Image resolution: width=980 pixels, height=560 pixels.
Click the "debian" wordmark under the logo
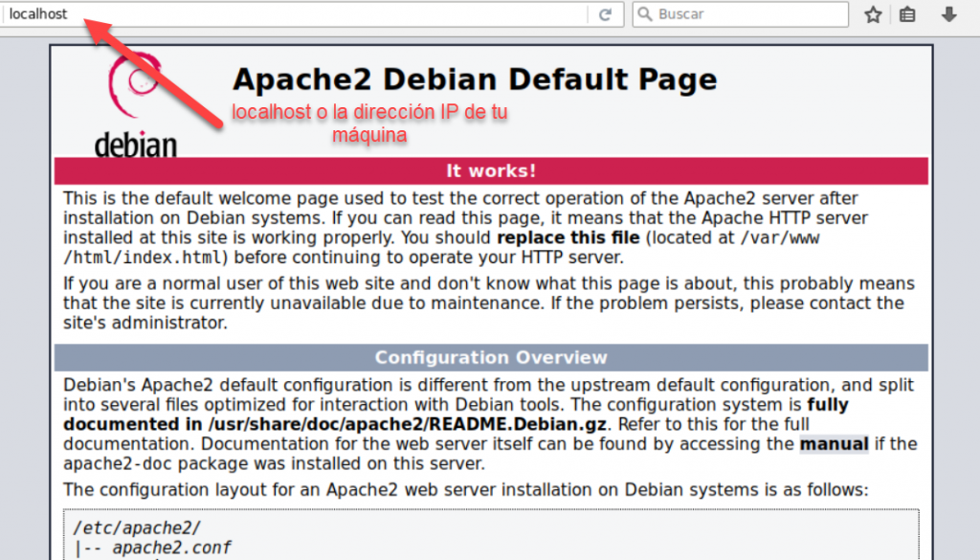click(x=136, y=145)
